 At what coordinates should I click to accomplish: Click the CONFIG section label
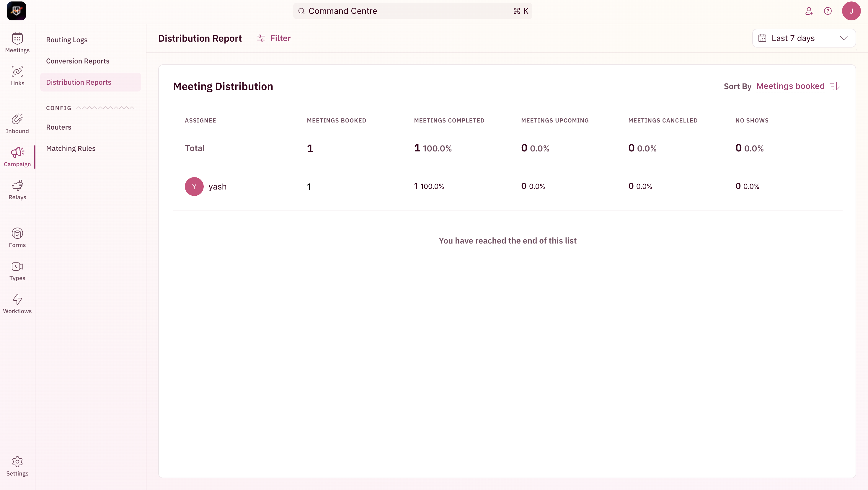click(x=59, y=108)
